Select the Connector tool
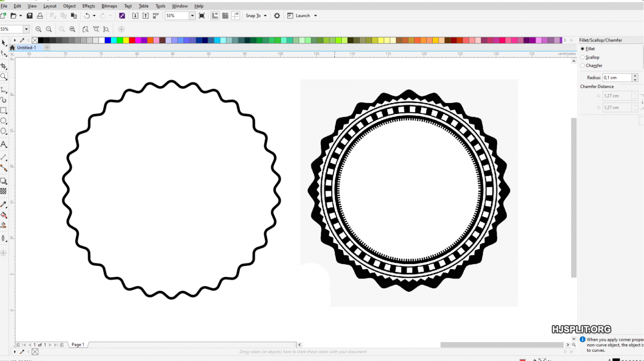The image size is (644, 361). (4, 168)
